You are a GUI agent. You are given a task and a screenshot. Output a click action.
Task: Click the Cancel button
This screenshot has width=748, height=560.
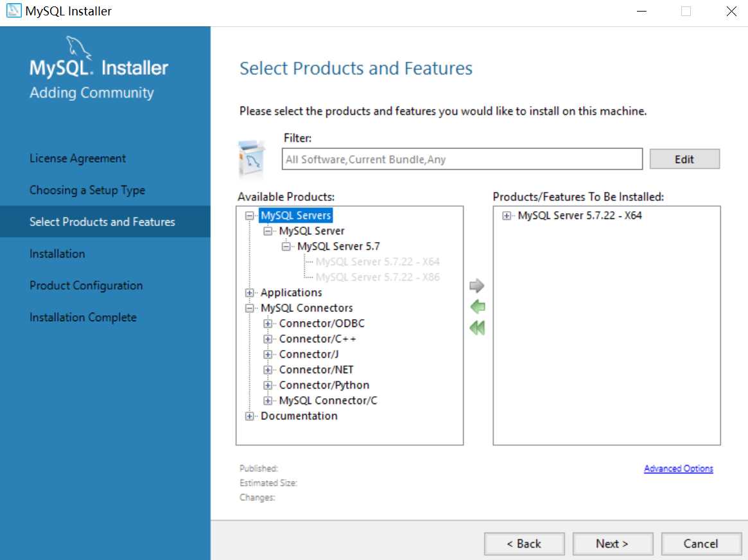tap(700, 544)
